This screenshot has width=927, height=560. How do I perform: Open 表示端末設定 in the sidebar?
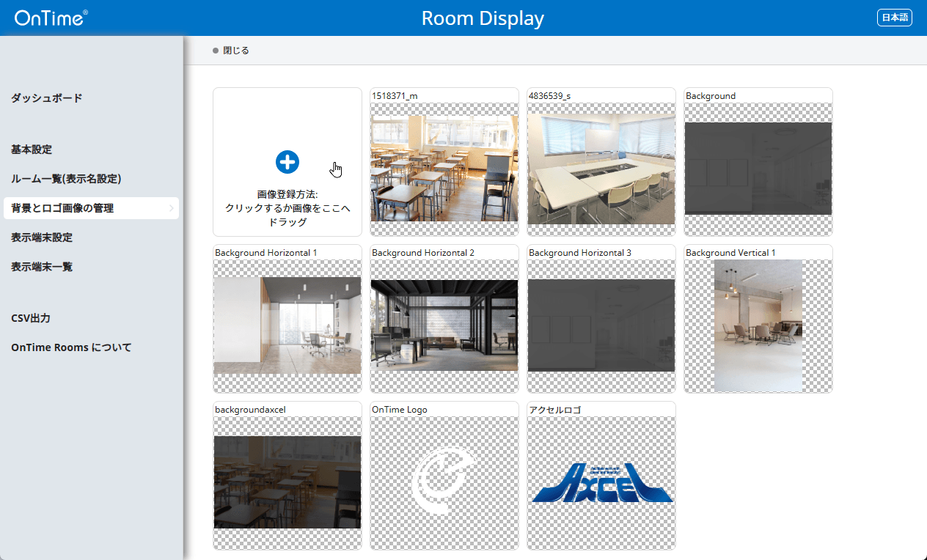[42, 237]
